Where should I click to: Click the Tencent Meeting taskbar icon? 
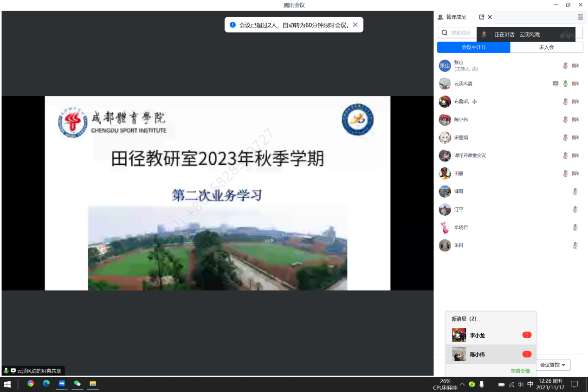pos(61,384)
